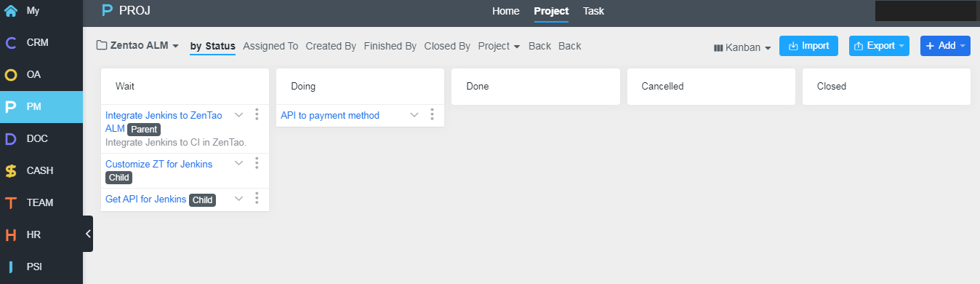The width and height of the screenshot is (980, 284).
Task: Click the Import button
Action: point(808,46)
